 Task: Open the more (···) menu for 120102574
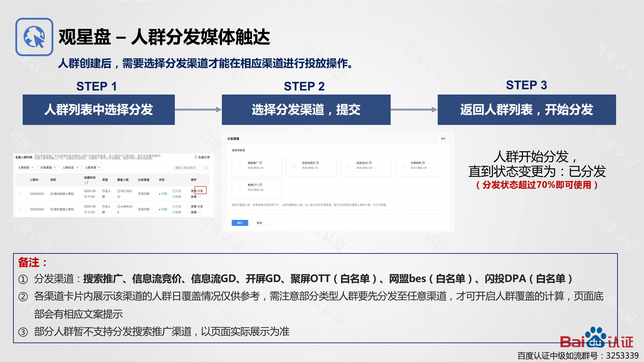[x=200, y=197]
